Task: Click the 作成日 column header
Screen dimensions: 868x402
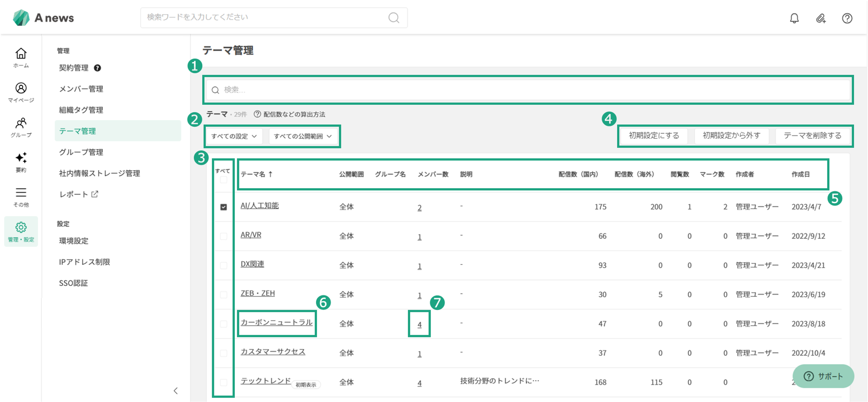Action: tap(800, 174)
